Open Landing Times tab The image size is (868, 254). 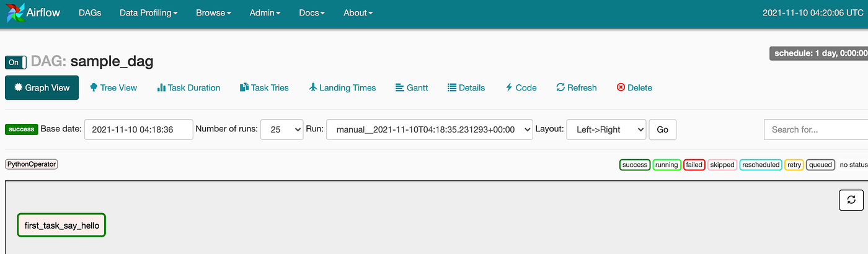pyautogui.click(x=342, y=87)
